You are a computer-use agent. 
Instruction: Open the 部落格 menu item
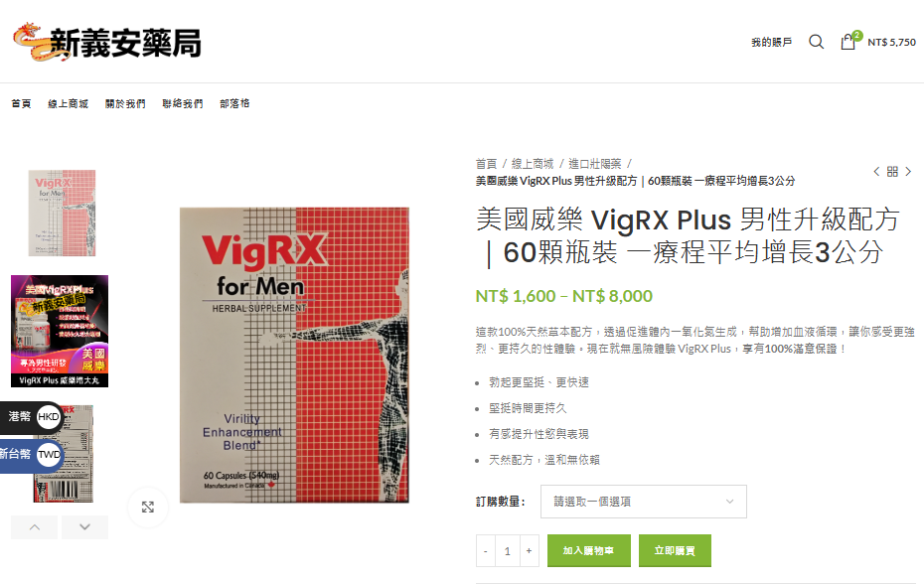234,103
